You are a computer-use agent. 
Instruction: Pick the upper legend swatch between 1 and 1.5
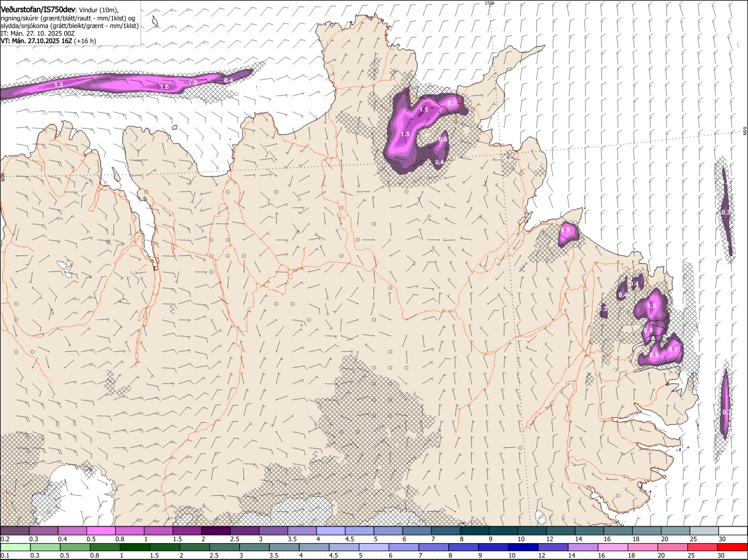tap(158, 531)
